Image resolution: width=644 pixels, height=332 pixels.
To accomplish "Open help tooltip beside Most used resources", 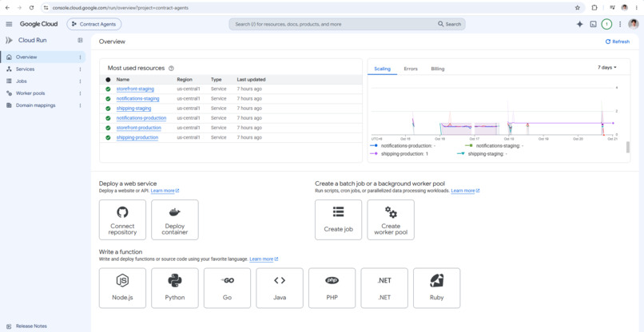I will pyautogui.click(x=171, y=68).
